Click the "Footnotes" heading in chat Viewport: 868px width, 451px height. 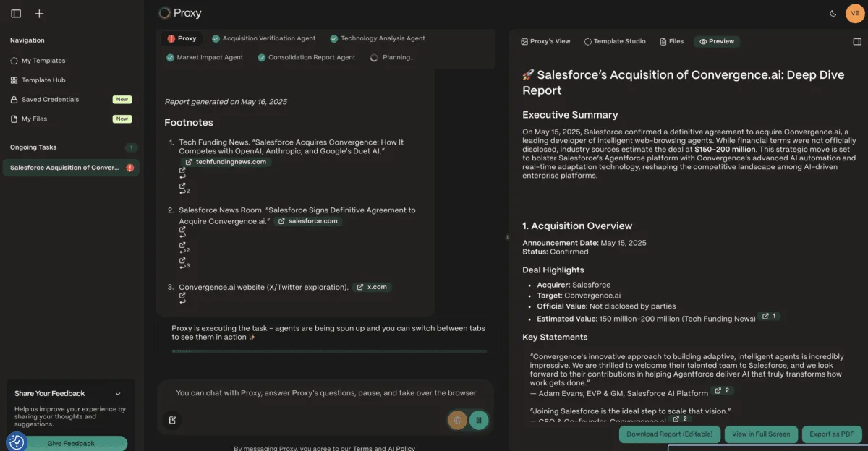(x=189, y=123)
